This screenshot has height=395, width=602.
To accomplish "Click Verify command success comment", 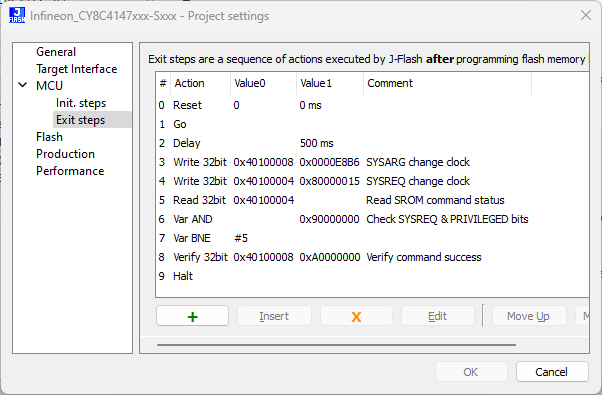I will (423, 257).
